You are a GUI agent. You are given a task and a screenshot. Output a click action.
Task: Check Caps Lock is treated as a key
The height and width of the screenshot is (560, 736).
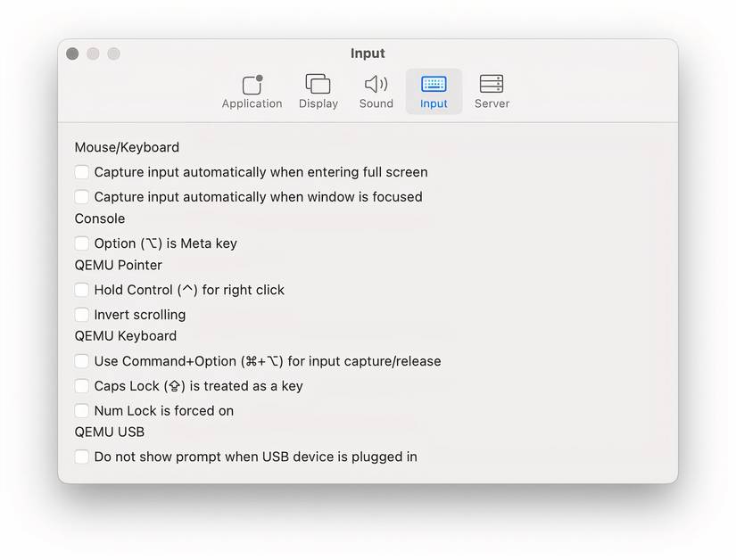point(82,386)
